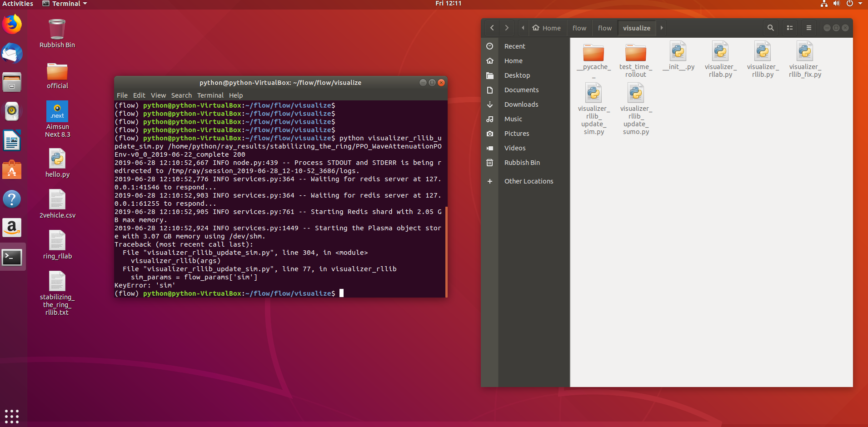The width and height of the screenshot is (868, 427).
Task: Select visualizer_rllab.py file
Action: coord(720,59)
